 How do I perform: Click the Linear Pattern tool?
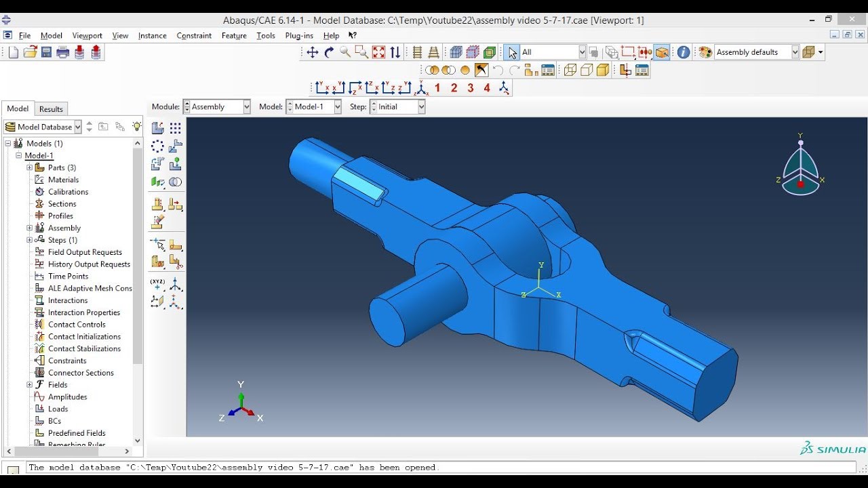point(176,128)
